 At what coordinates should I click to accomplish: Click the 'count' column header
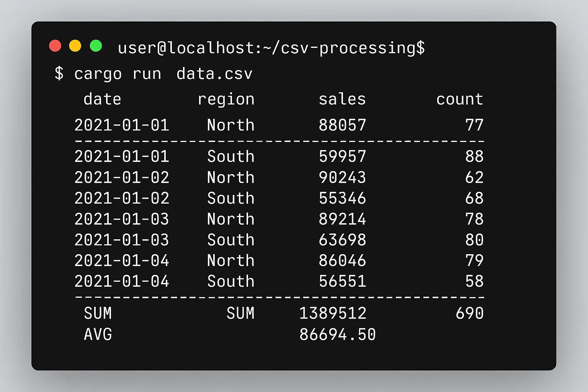(460, 100)
